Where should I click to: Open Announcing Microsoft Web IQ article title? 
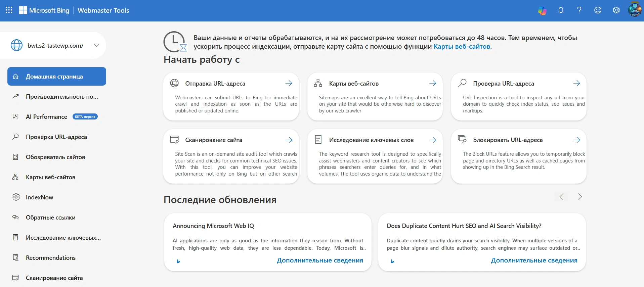coord(213,226)
